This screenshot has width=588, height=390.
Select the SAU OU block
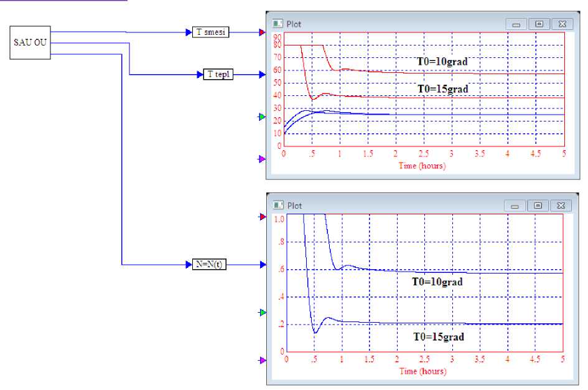pos(30,42)
